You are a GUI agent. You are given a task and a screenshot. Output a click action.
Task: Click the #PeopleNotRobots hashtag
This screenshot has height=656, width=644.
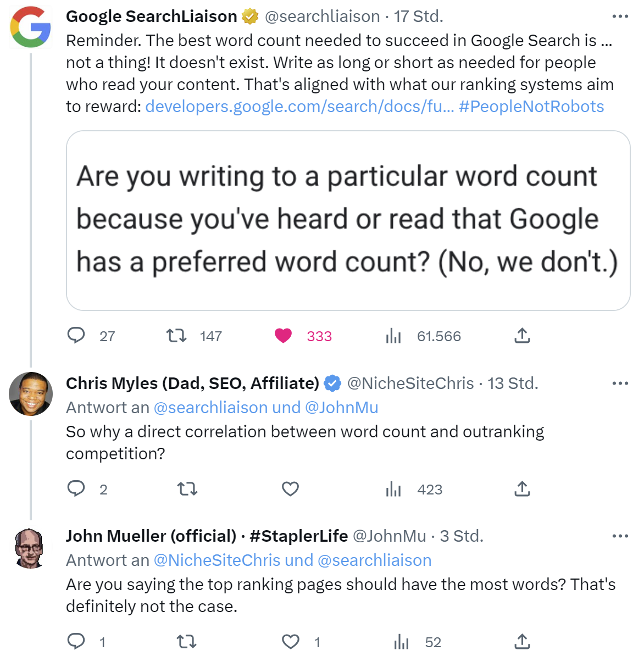[x=531, y=107]
